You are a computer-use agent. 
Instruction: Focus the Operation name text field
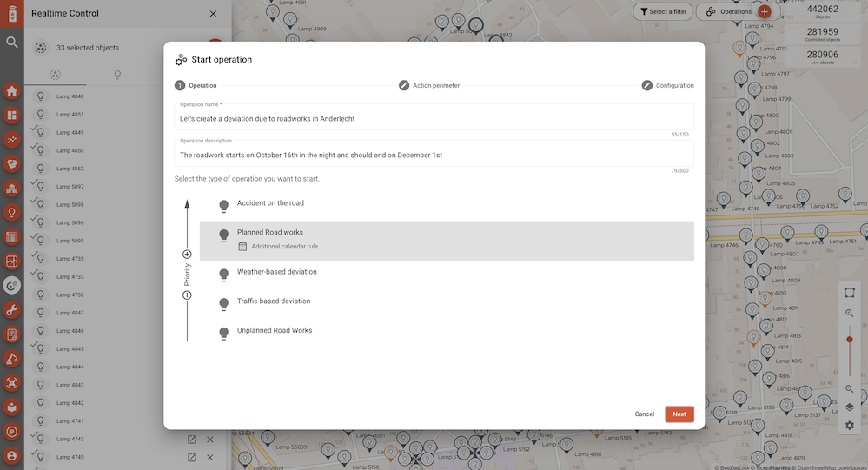point(433,118)
